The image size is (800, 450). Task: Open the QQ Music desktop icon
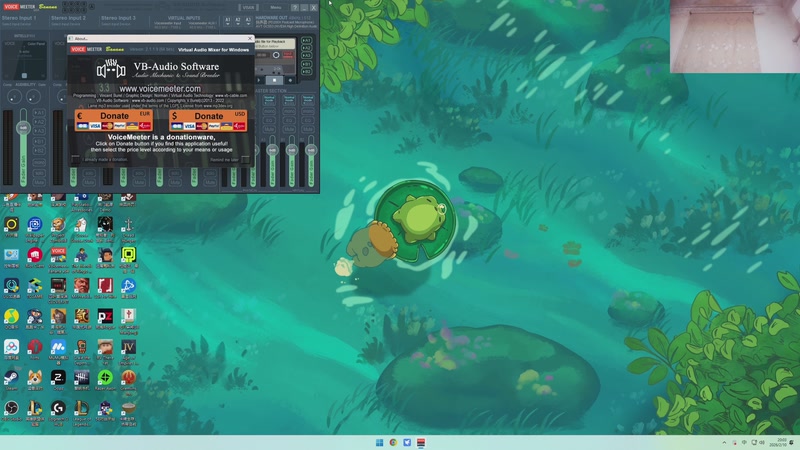point(11,317)
